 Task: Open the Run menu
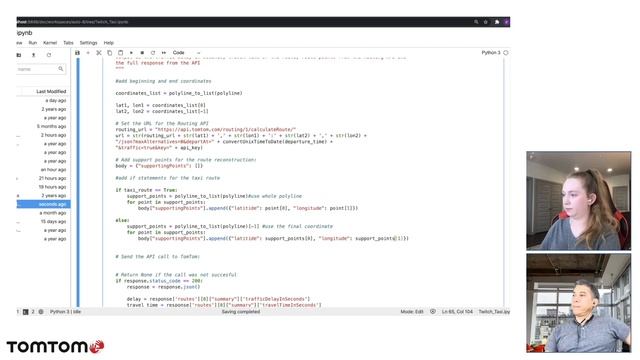33,42
